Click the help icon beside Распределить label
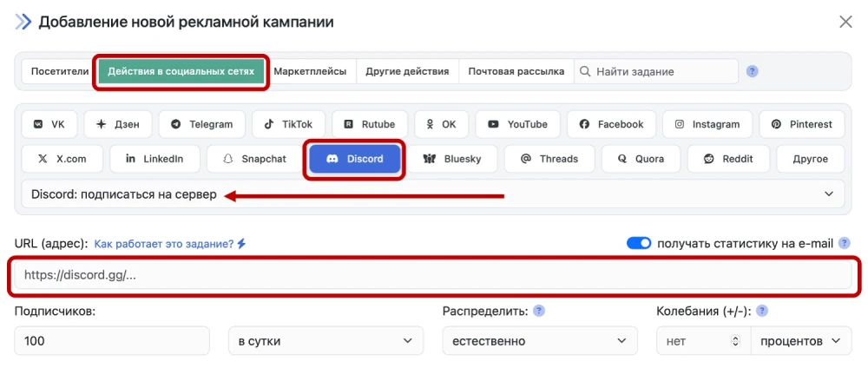The width and height of the screenshot is (868, 368). click(539, 311)
